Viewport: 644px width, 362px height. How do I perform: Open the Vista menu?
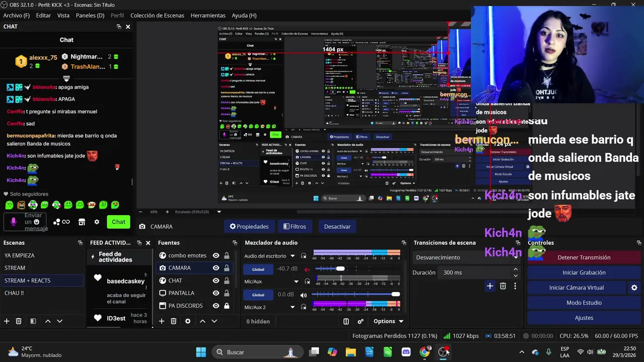63,16
